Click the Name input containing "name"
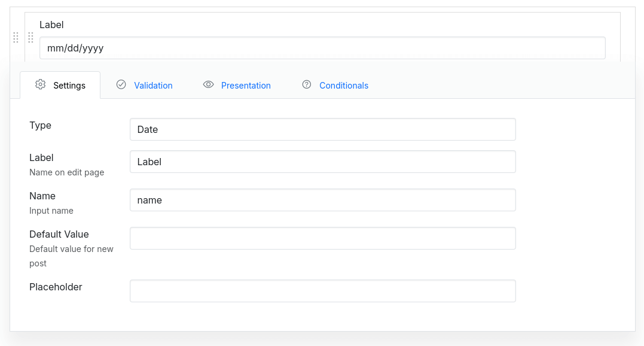Screen dimensions: 644x346 coord(322,200)
